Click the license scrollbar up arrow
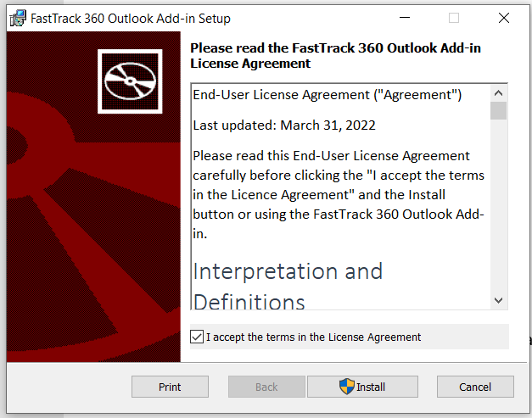 (498, 93)
